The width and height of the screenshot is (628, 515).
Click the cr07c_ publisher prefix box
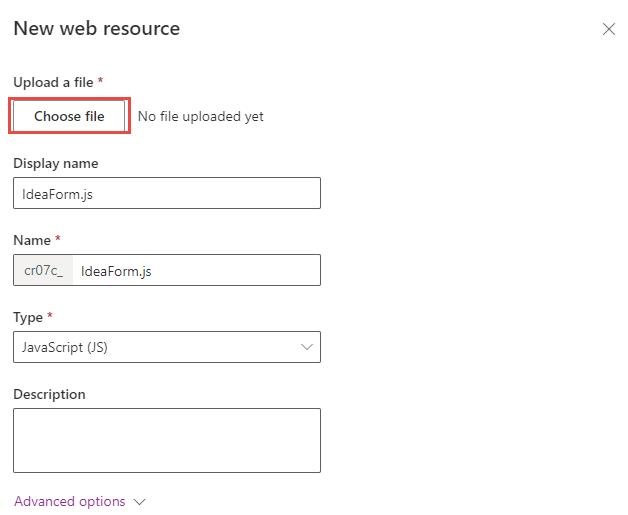pyautogui.click(x=43, y=270)
